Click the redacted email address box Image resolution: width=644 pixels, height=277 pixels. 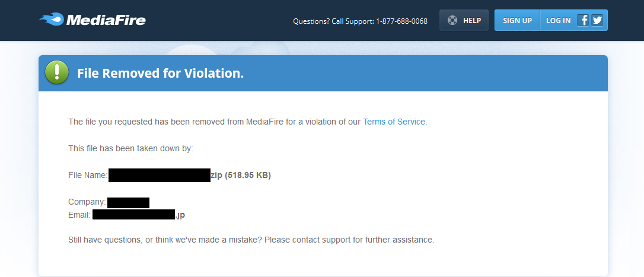[x=133, y=215]
